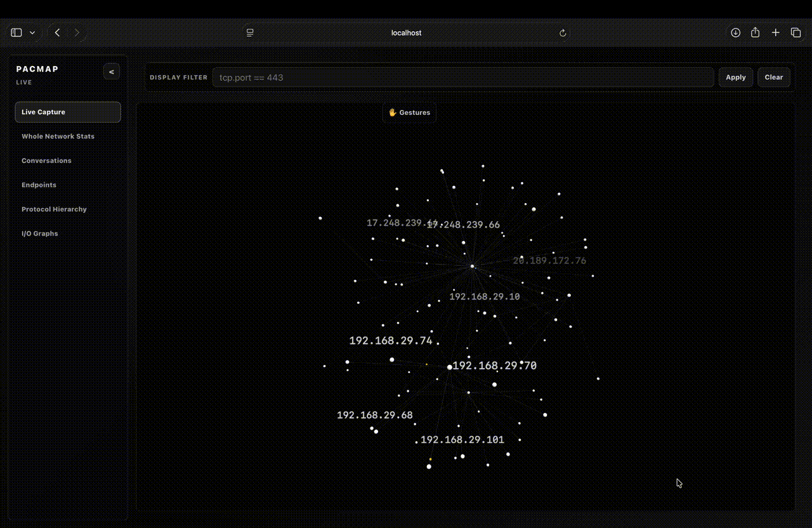Open the I/O Graphs view

point(68,234)
